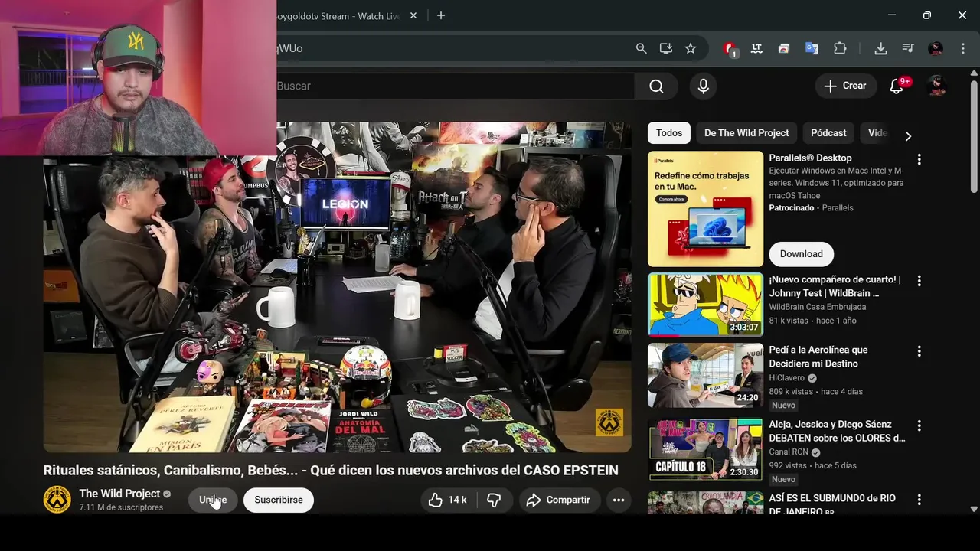Dislike the video with thumbs down
Viewport: 980px width, 551px height.
coord(495,500)
